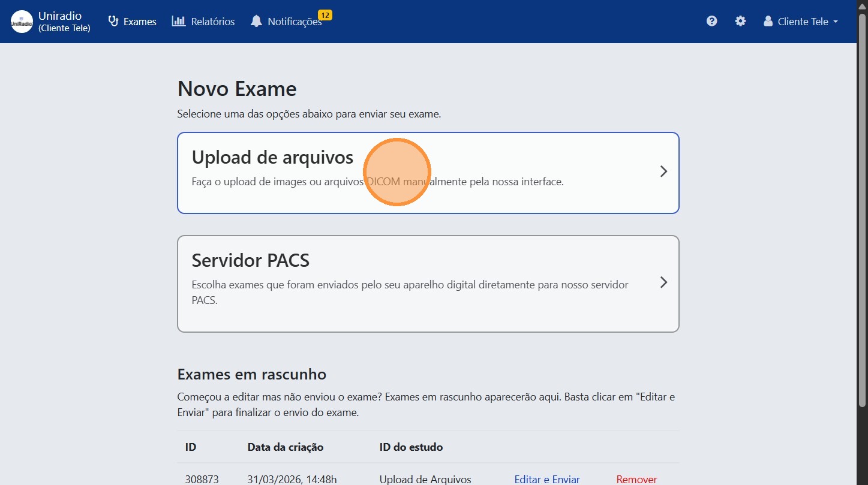The image size is (868, 485).
Task: Open the Exames section icon
Action: click(x=113, y=21)
